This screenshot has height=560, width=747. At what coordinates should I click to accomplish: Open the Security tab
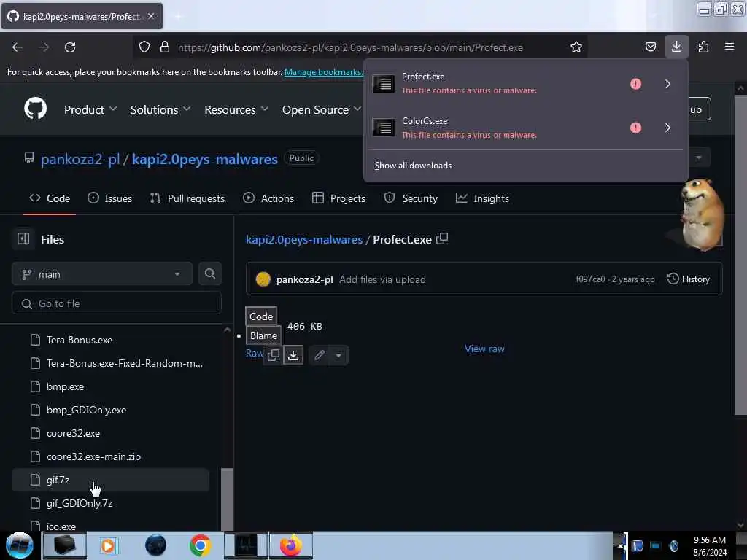tap(411, 198)
